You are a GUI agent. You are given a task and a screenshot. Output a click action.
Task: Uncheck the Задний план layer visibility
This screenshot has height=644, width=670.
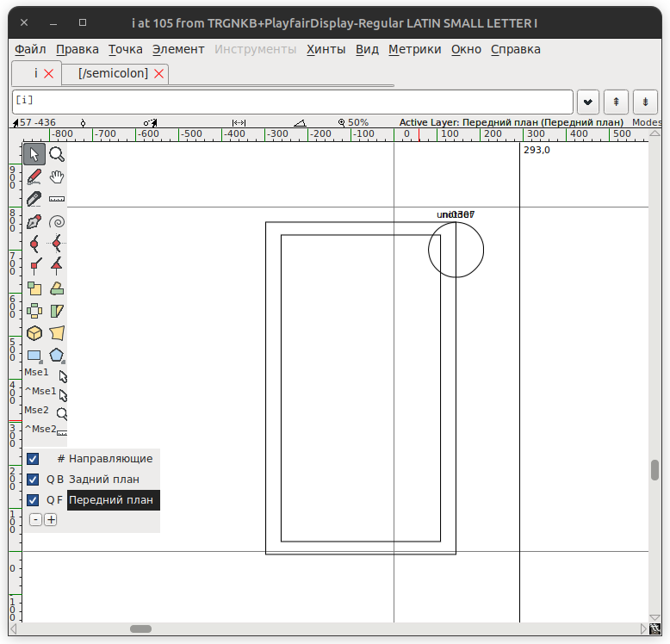33,480
